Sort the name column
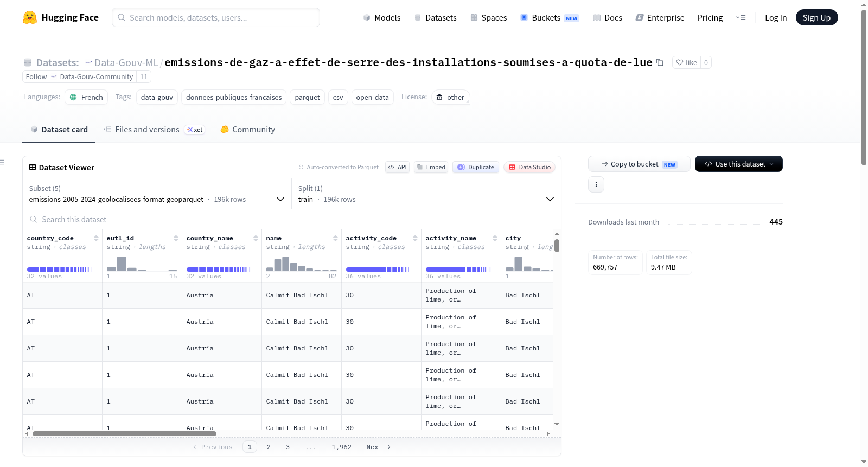Viewport: 868px width, 467px height. point(335,238)
